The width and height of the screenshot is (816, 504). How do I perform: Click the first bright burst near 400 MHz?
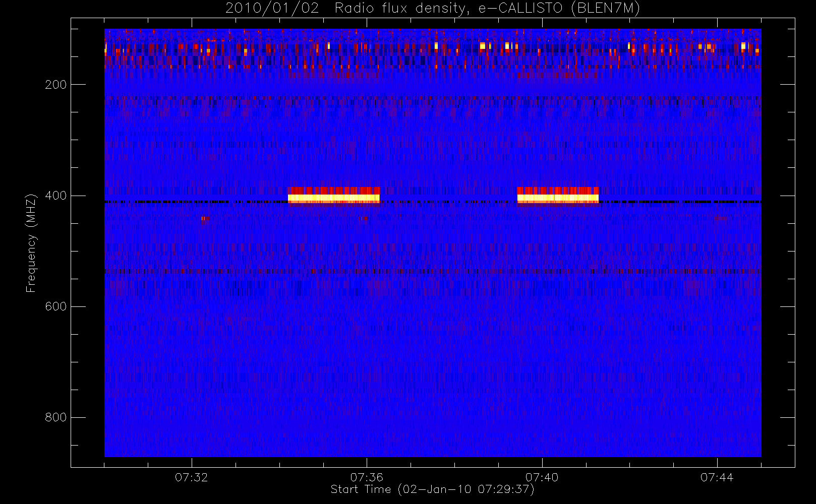tap(334, 197)
